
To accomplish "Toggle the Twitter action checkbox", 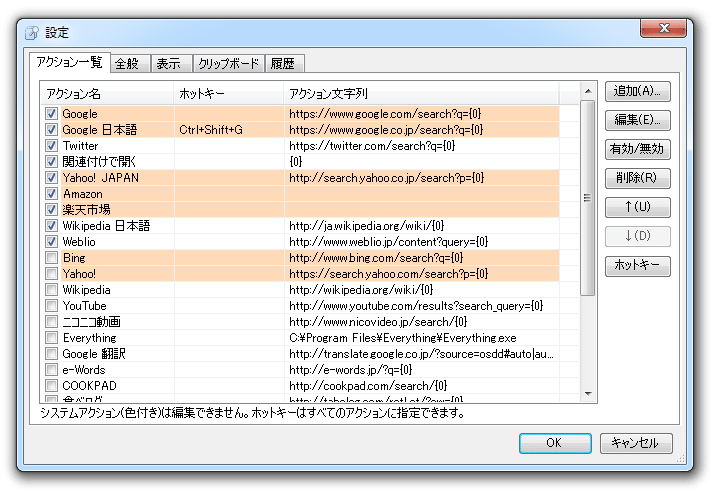I will pos(52,146).
